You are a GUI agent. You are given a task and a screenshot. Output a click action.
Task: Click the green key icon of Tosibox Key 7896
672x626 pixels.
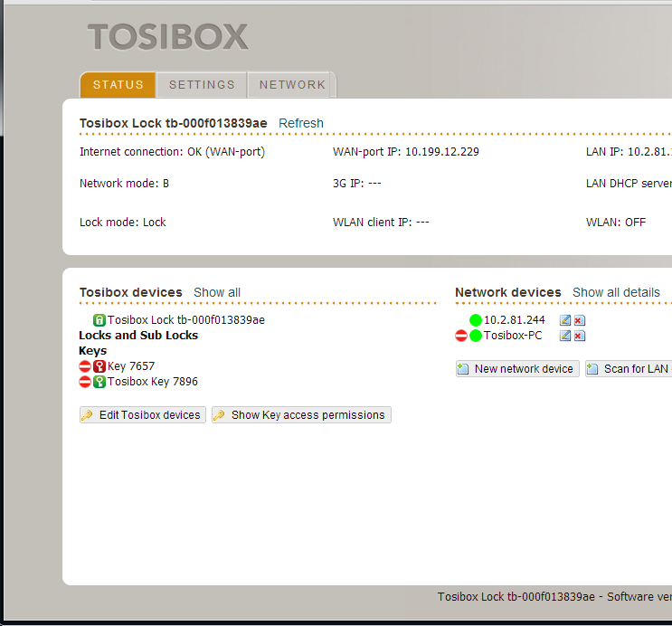99,382
